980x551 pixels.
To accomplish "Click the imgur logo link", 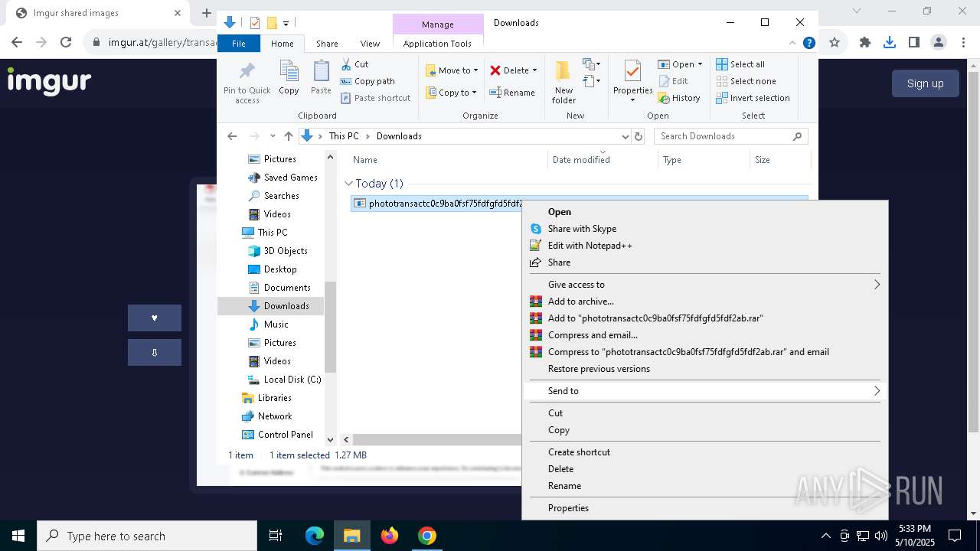I will tap(49, 81).
